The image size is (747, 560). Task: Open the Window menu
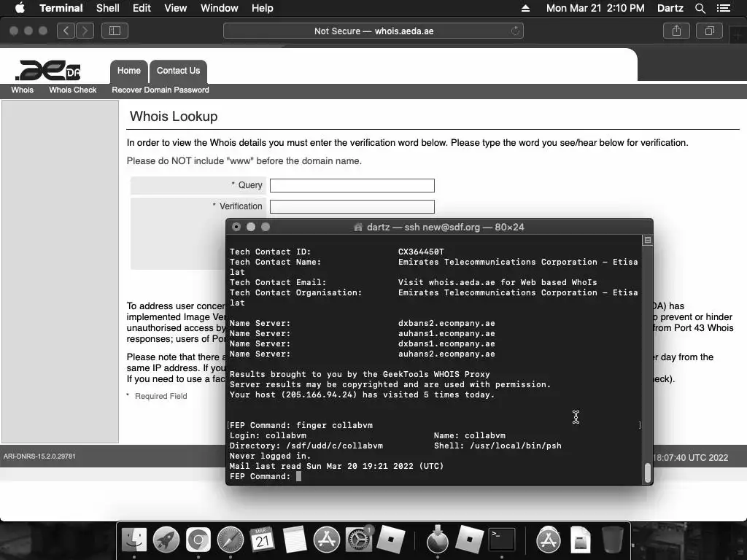pyautogui.click(x=219, y=8)
